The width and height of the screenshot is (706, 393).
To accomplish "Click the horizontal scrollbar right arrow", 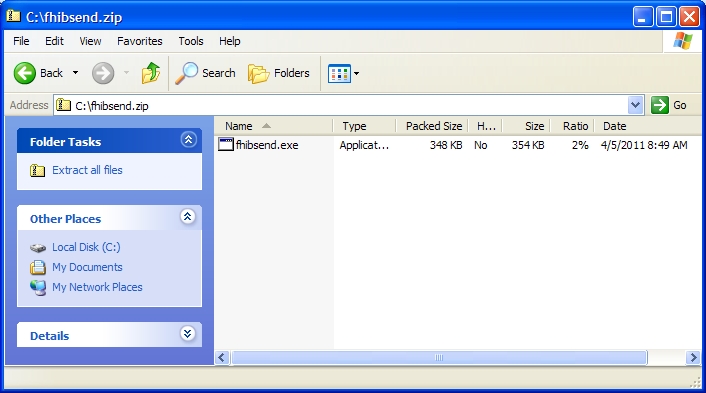I will 693,357.
